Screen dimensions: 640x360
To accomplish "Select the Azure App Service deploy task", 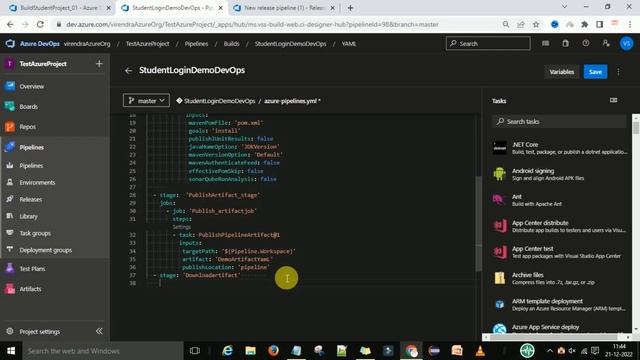I will pyautogui.click(x=560, y=327).
